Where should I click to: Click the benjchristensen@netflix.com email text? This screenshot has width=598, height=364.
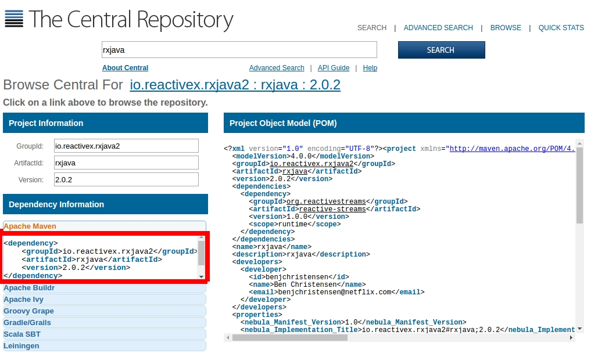point(335,292)
